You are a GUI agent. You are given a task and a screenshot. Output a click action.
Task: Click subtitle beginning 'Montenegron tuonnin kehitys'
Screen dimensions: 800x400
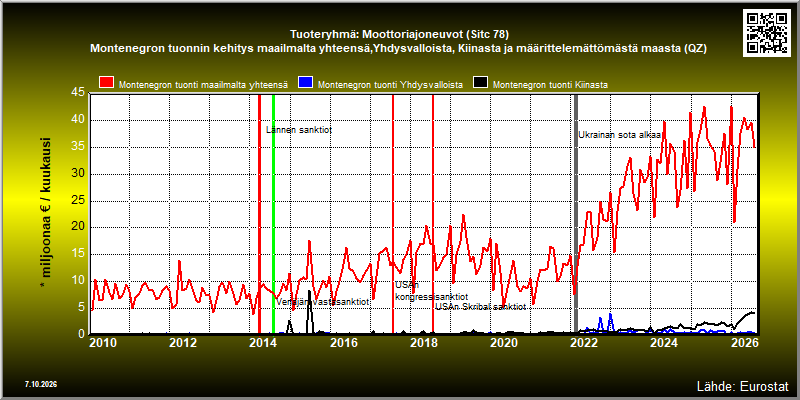pyautogui.click(x=398, y=48)
